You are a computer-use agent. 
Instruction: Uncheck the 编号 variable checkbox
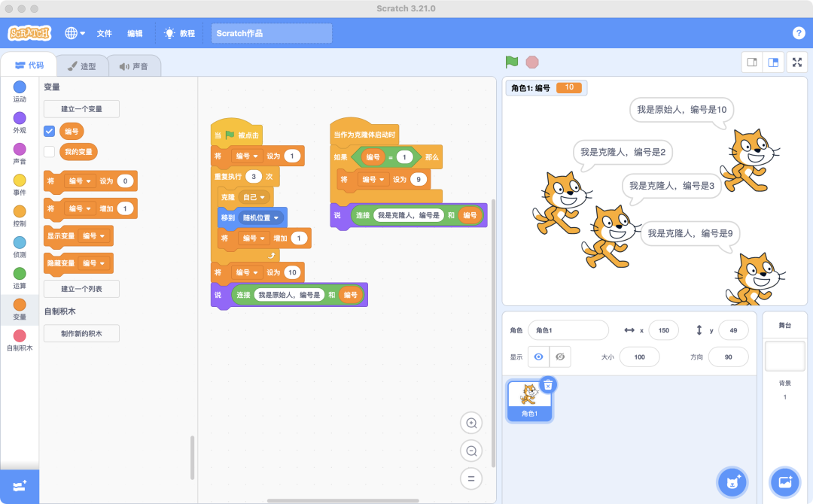[49, 131]
